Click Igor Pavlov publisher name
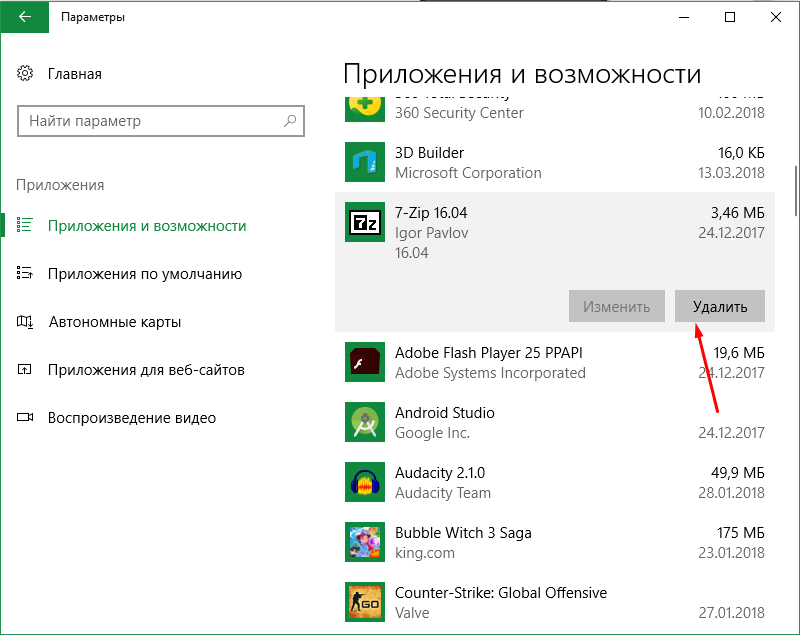800x635 pixels. coord(432,233)
